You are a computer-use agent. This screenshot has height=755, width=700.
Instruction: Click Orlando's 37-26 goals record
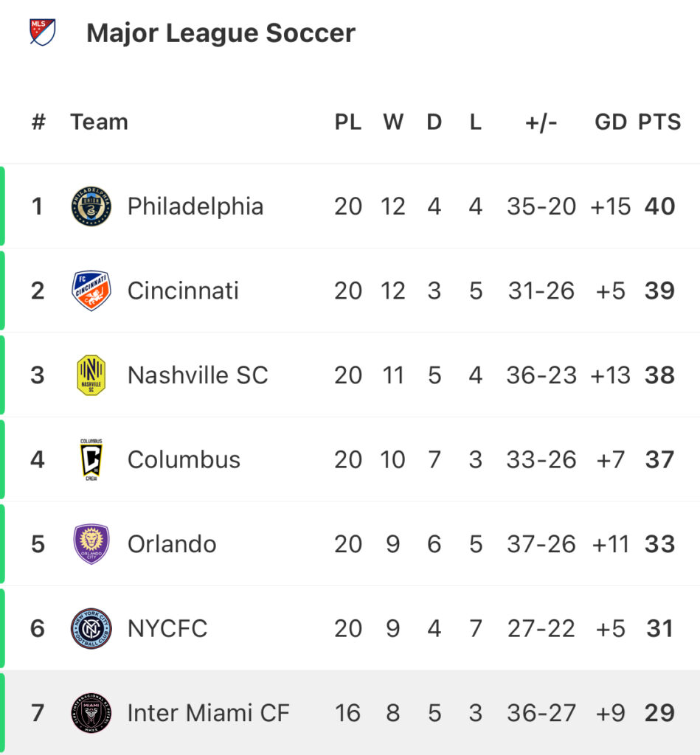pos(541,544)
